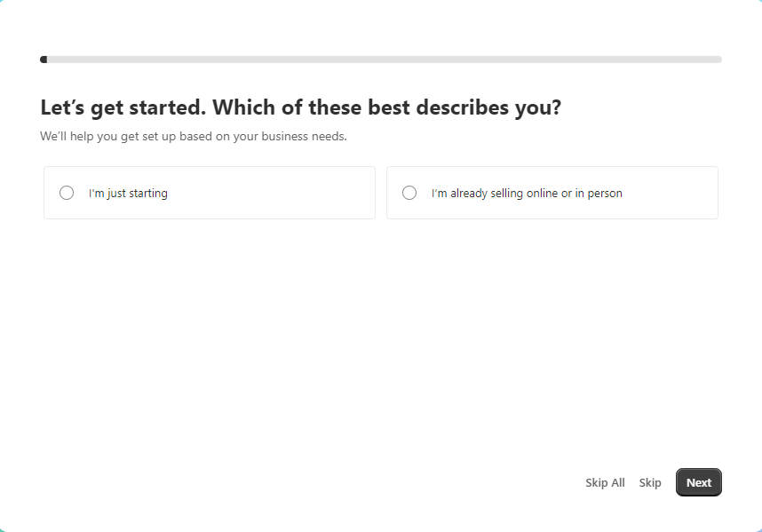
Task: Click the business needs subtitle text
Action: [x=193, y=137]
